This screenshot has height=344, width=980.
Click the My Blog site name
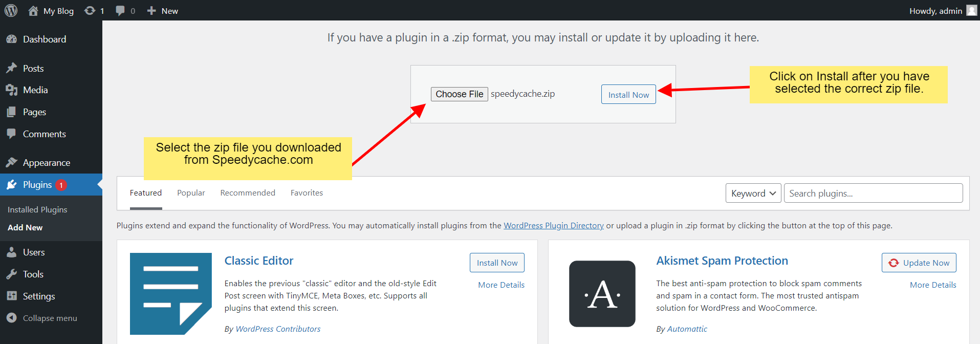click(58, 11)
